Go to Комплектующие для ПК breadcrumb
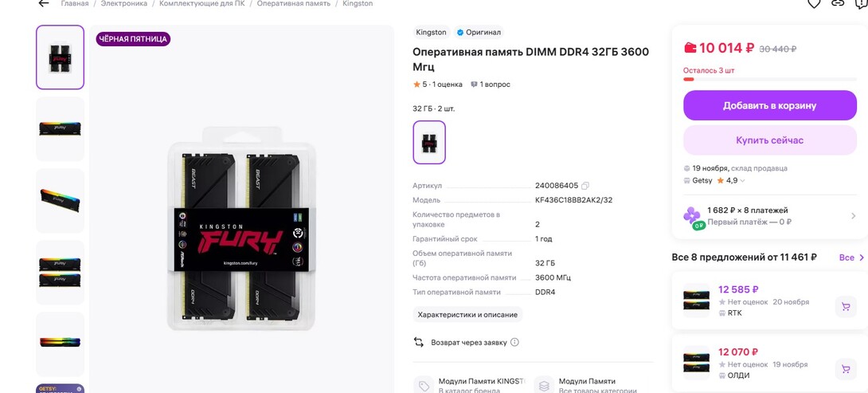The image size is (868, 393). 202,3
